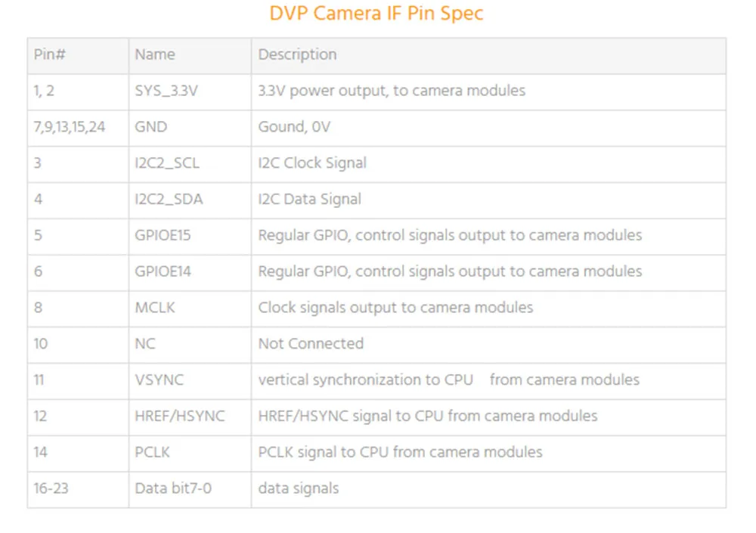
Task: Click the data signals description text
Action: (x=299, y=488)
